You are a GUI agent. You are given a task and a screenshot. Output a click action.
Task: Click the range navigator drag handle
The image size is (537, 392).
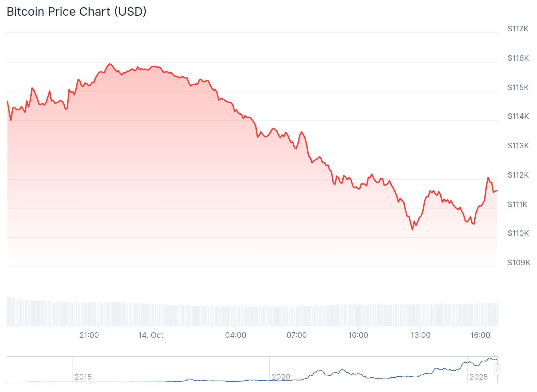(497, 369)
